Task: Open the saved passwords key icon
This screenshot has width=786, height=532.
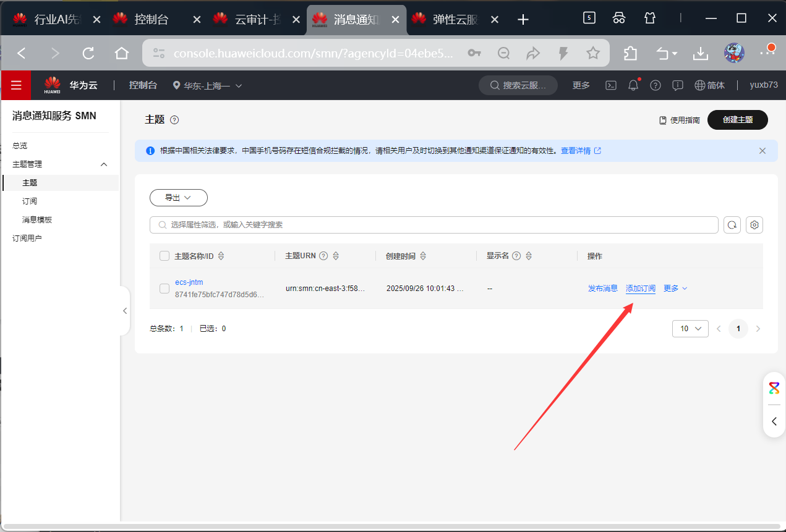Action: [x=474, y=54]
